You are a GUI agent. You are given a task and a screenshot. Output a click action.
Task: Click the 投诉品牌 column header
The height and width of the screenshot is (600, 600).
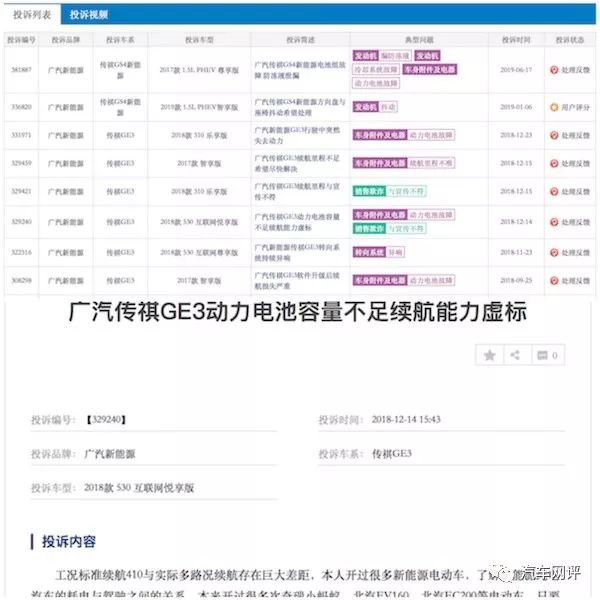tap(65, 40)
